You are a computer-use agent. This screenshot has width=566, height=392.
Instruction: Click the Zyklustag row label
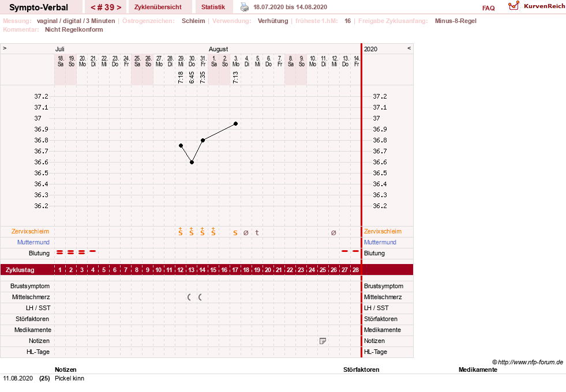(x=20, y=270)
